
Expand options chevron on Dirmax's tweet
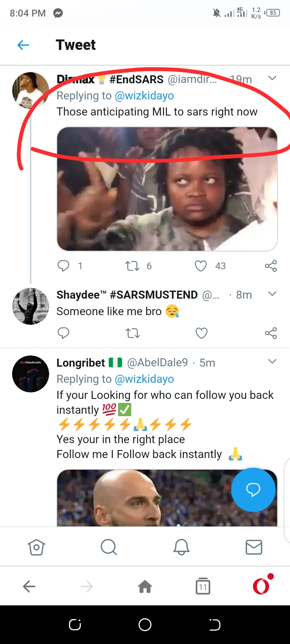click(272, 78)
